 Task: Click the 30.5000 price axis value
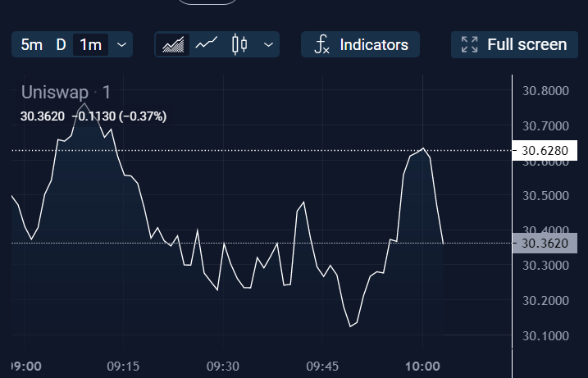(x=545, y=196)
